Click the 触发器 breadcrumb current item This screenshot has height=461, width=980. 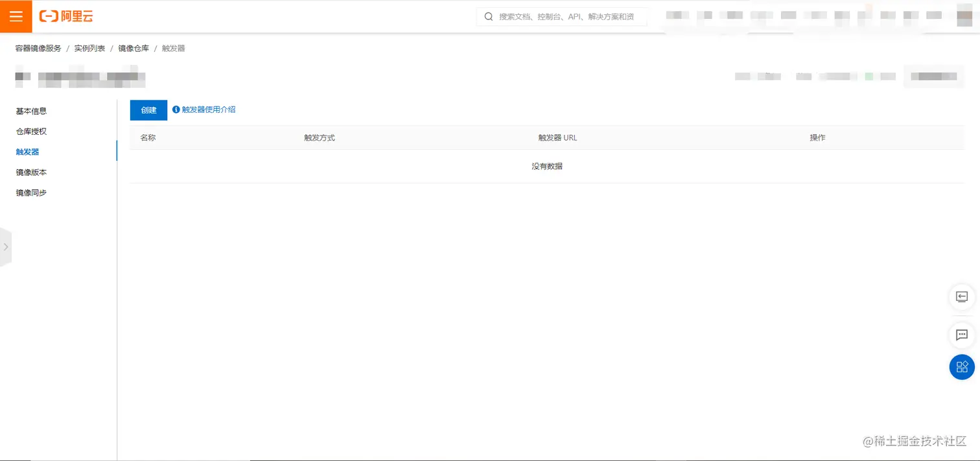(x=174, y=49)
